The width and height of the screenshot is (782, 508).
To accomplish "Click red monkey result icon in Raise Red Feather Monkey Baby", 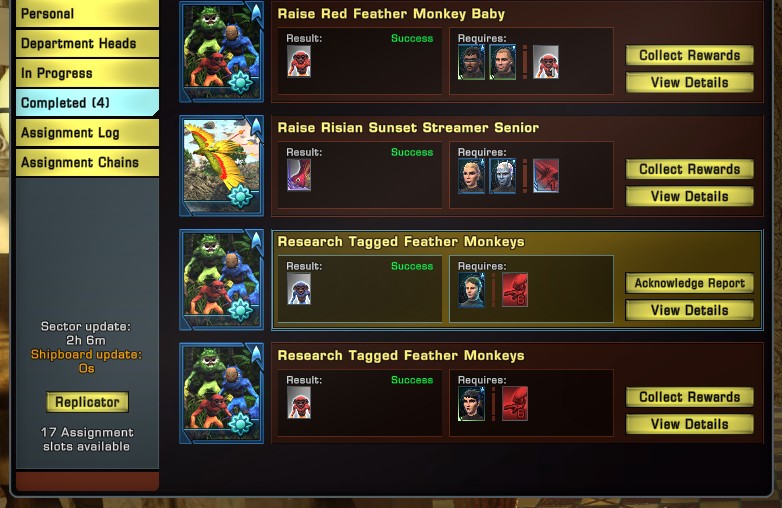I will coord(299,61).
